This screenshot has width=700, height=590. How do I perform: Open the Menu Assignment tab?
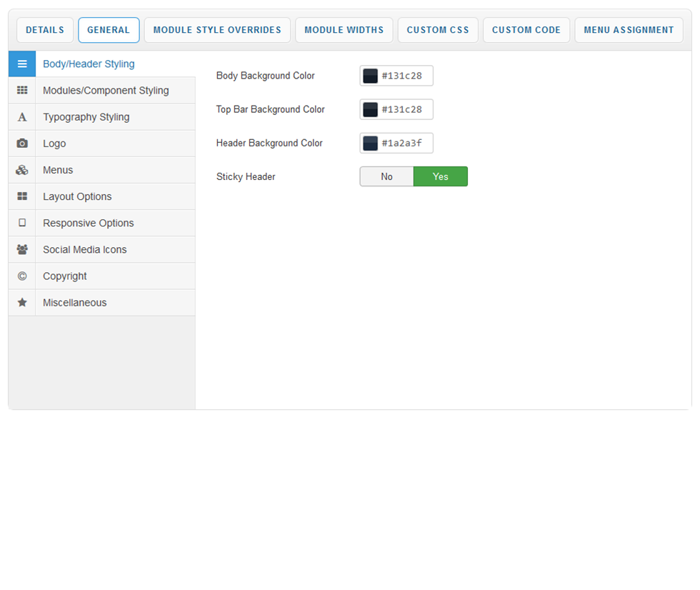click(629, 30)
